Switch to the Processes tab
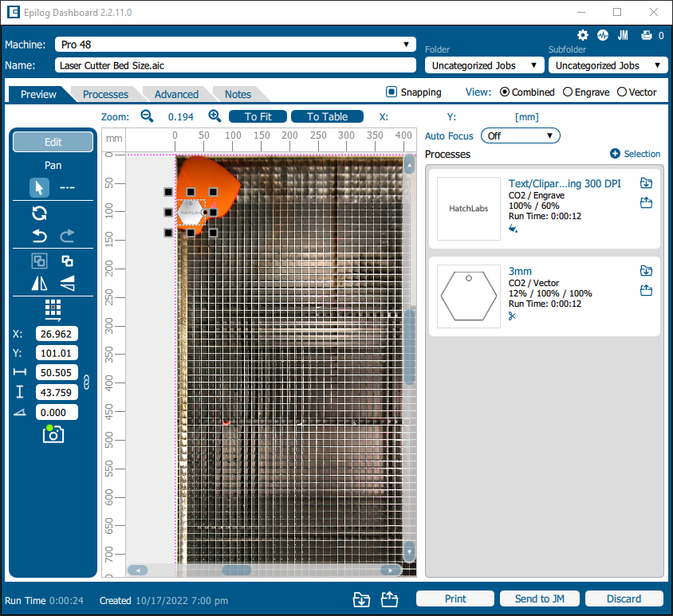The height and width of the screenshot is (616, 673). (105, 94)
